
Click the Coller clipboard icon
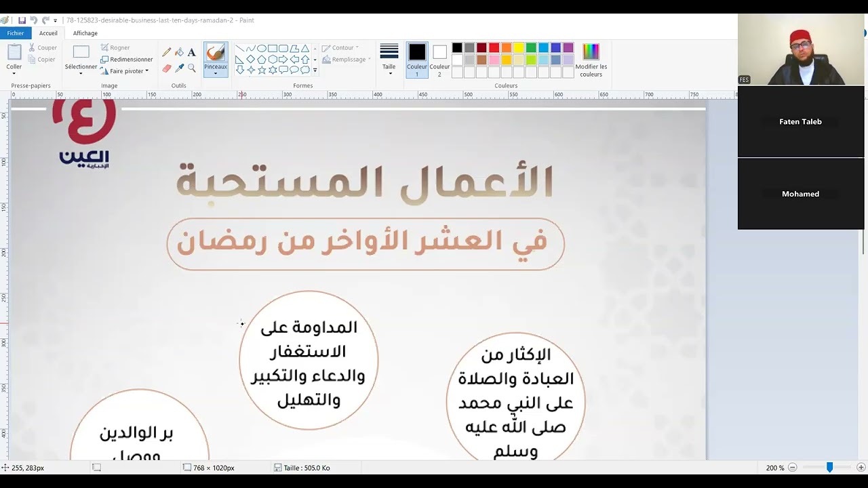point(14,52)
